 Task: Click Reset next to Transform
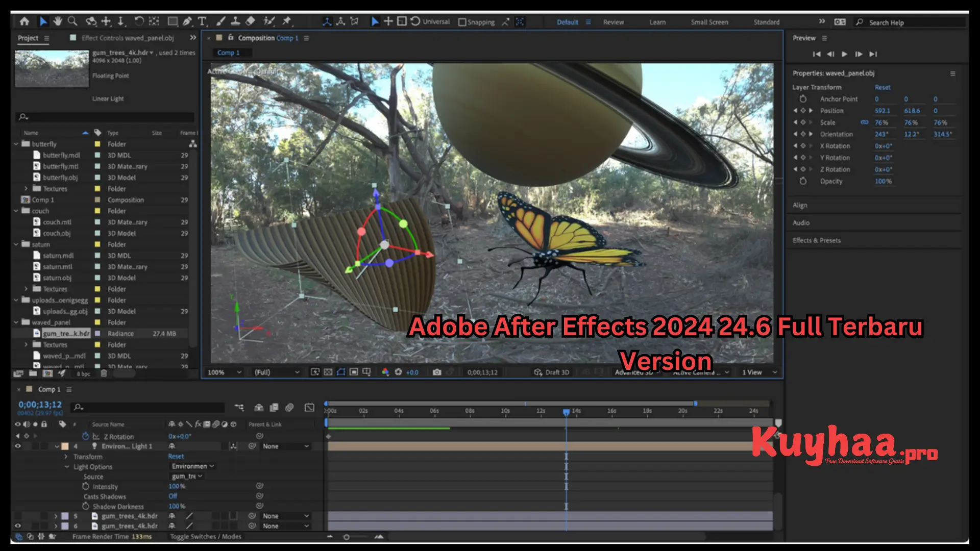click(x=175, y=456)
